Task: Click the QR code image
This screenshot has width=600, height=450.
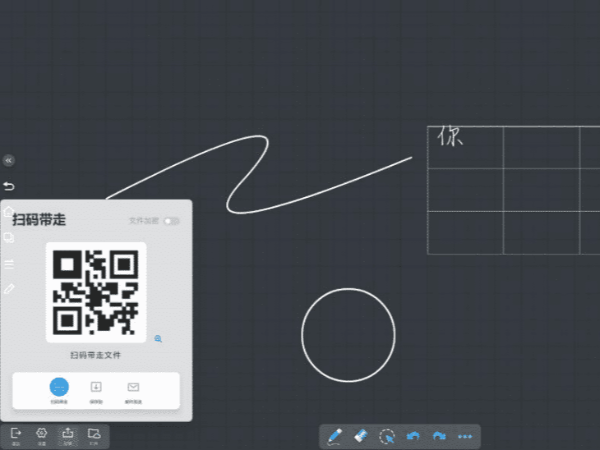Action: 96,292
